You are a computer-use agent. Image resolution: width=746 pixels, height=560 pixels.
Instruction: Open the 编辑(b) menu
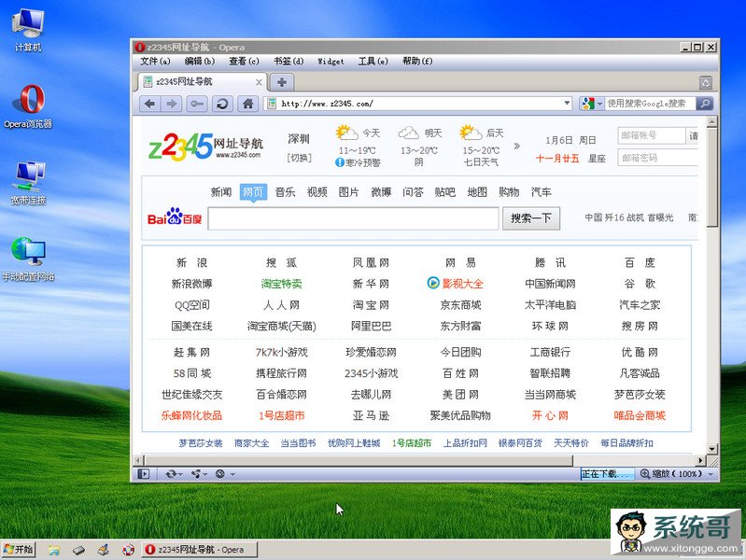tap(200, 61)
